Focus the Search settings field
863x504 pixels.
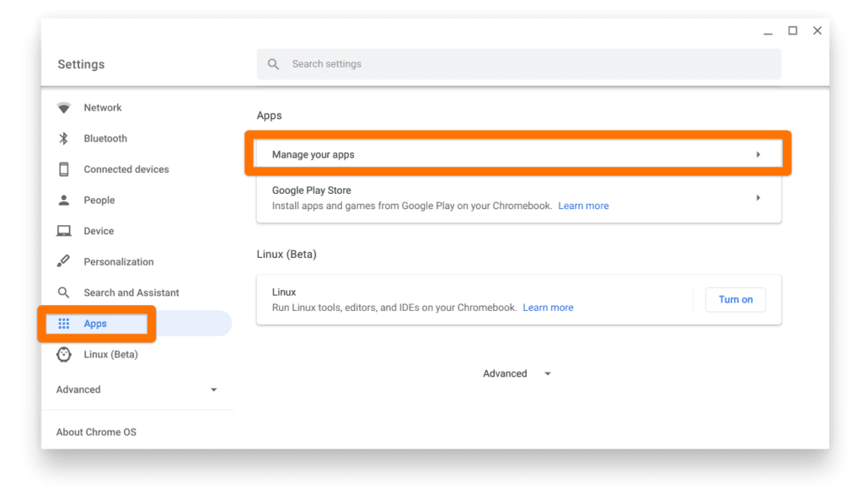518,64
